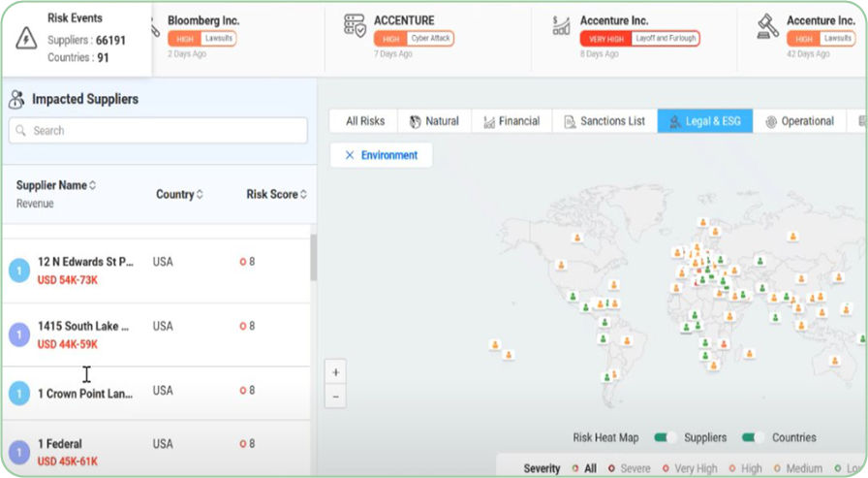Toggle the Countries heat map switch
868x478 pixels.
(x=753, y=437)
